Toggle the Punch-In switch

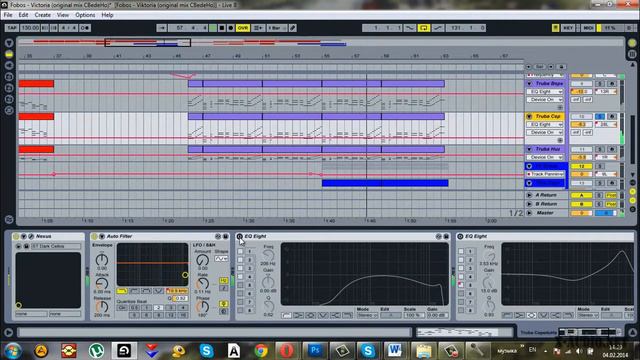tap(410, 28)
